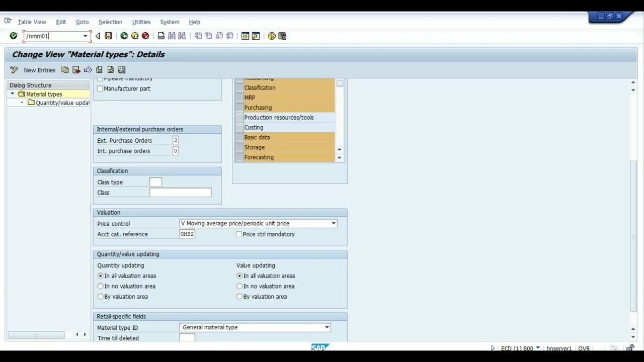Click the Delete entry icon
Screen dimensions: 644x362
pyautogui.click(x=76, y=70)
